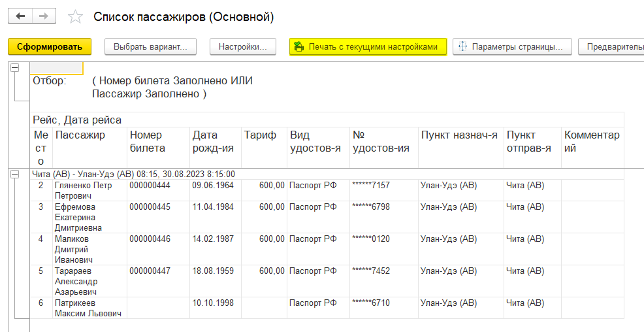Viewport: 644px width, 332px height.
Task: Collapse the report header group at top
Action: pos(14,68)
